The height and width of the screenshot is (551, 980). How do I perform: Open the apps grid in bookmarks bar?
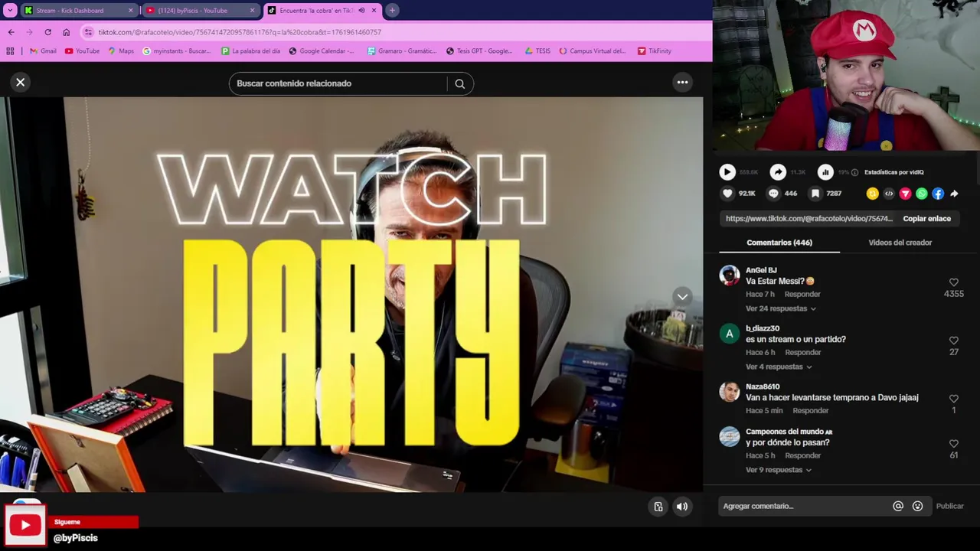pyautogui.click(x=10, y=51)
